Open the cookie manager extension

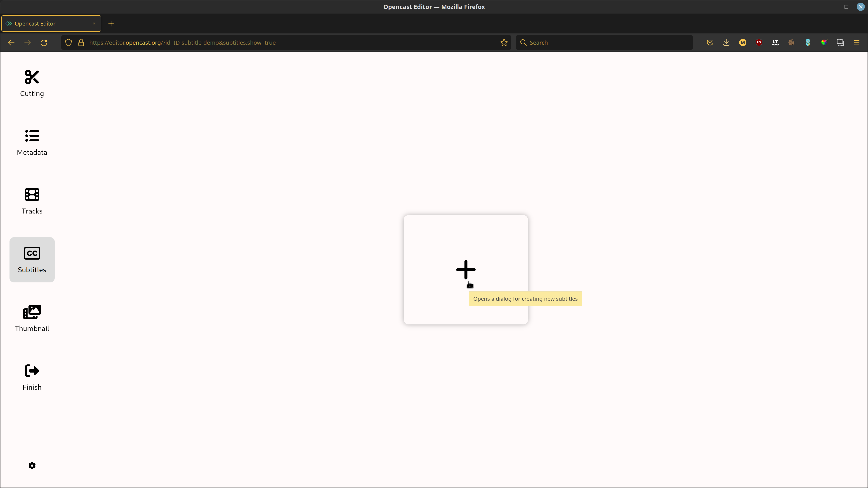coord(792,42)
